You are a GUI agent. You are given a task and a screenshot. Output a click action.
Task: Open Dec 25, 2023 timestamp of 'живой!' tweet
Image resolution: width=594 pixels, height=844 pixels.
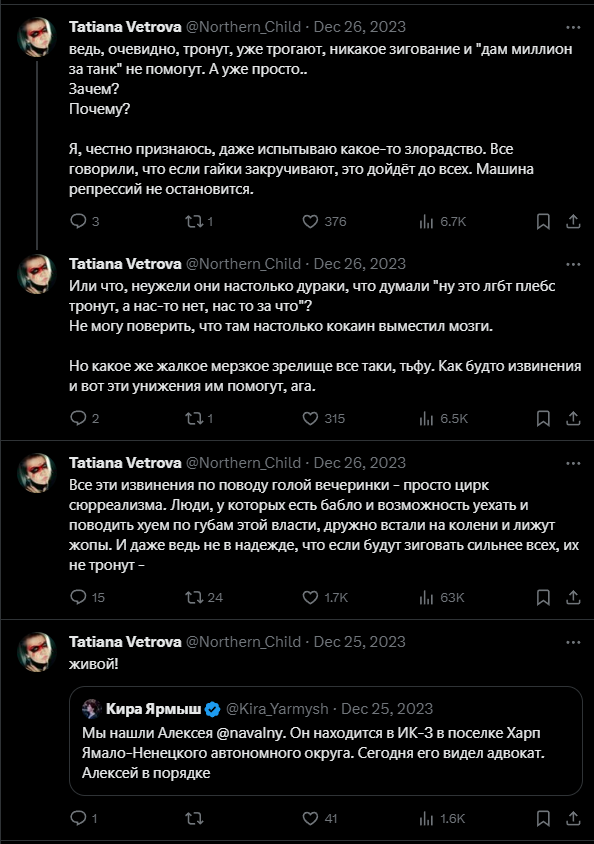(x=359, y=642)
